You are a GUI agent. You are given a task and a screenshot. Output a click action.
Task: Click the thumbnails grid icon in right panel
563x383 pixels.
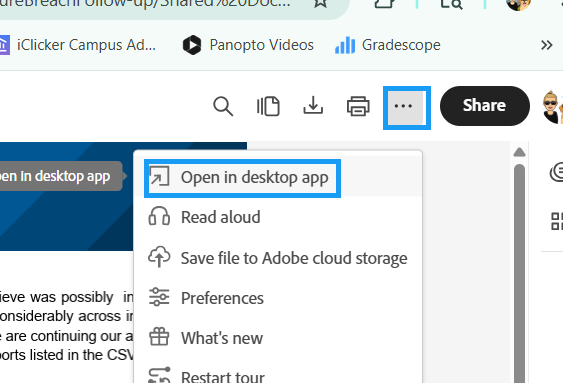point(557,221)
